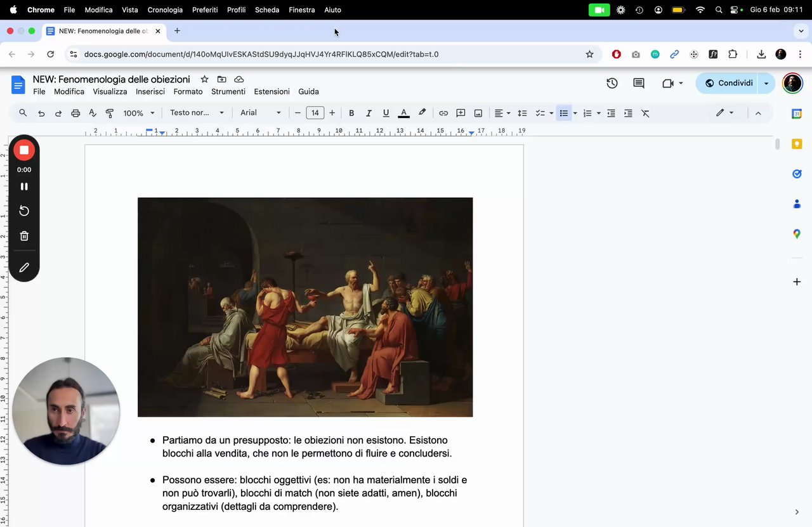This screenshot has height=527, width=812.
Task: Open the line and paragraph spacing menu
Action: (522, 113)
